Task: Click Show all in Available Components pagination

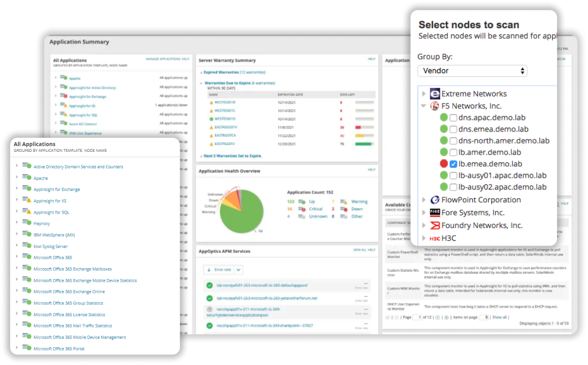Action: [500, 318]
